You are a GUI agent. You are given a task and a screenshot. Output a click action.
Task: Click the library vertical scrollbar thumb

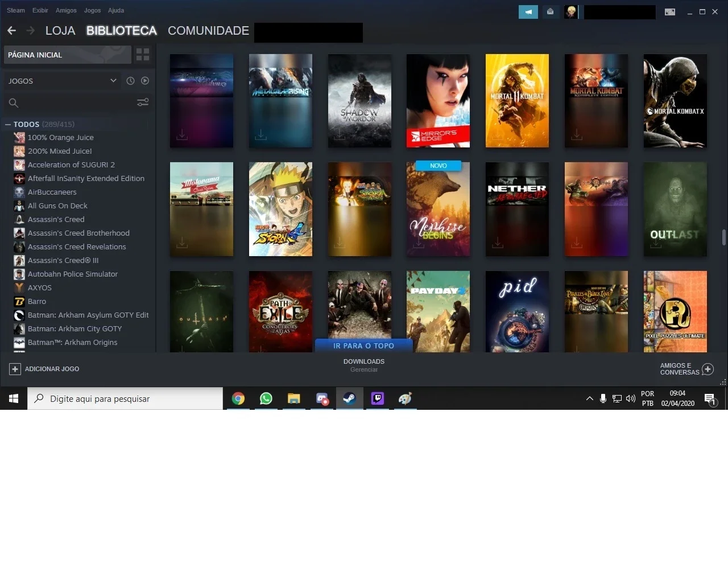coord(723,237)
